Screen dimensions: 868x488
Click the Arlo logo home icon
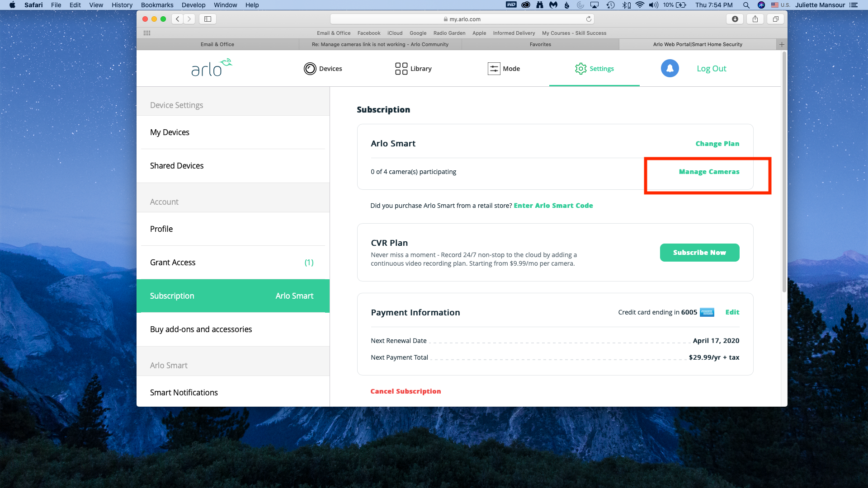pyautogui.click(x=212, y=68)
